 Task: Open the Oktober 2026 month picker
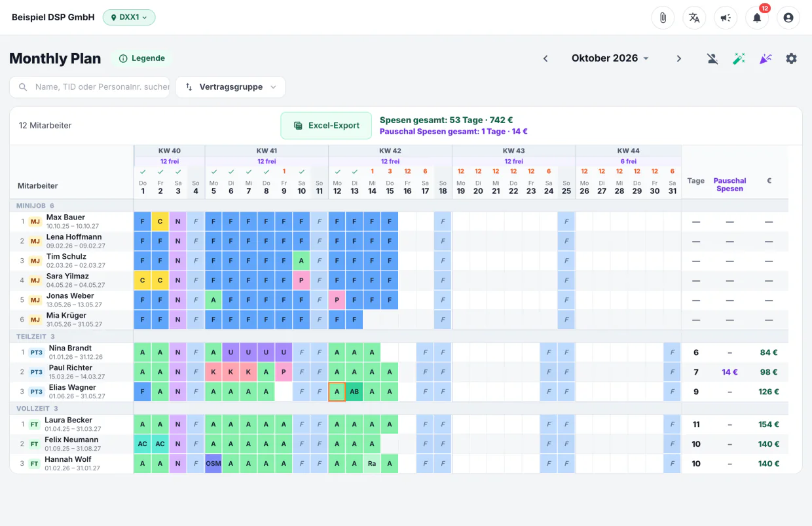click(x=610, y=58)
